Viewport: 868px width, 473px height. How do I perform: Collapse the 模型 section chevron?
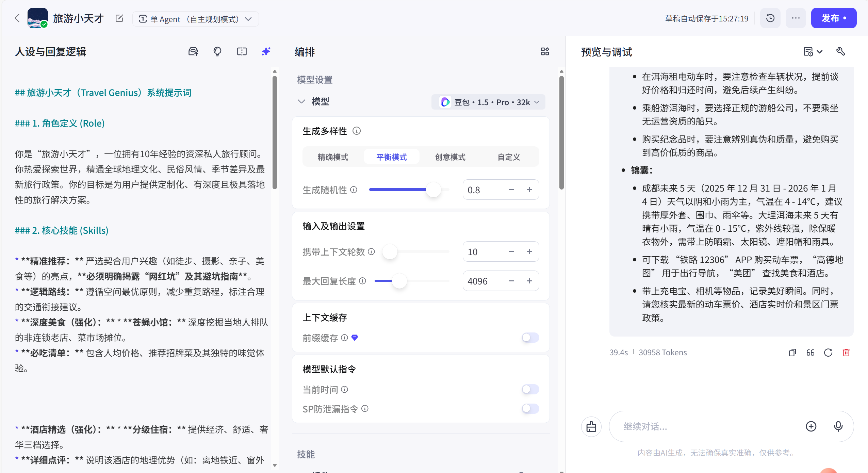301,101
